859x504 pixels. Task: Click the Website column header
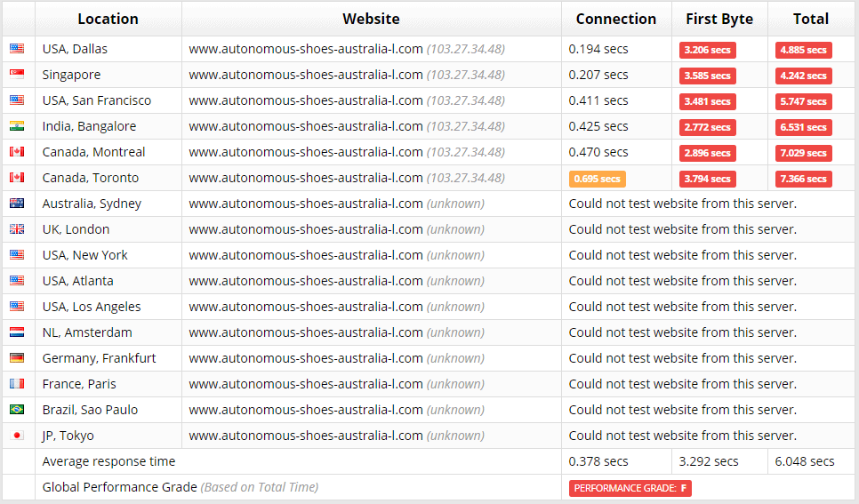(372, 19)
